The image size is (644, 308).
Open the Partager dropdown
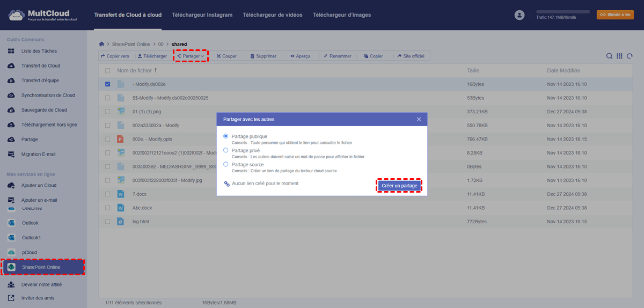coord(191,56)
